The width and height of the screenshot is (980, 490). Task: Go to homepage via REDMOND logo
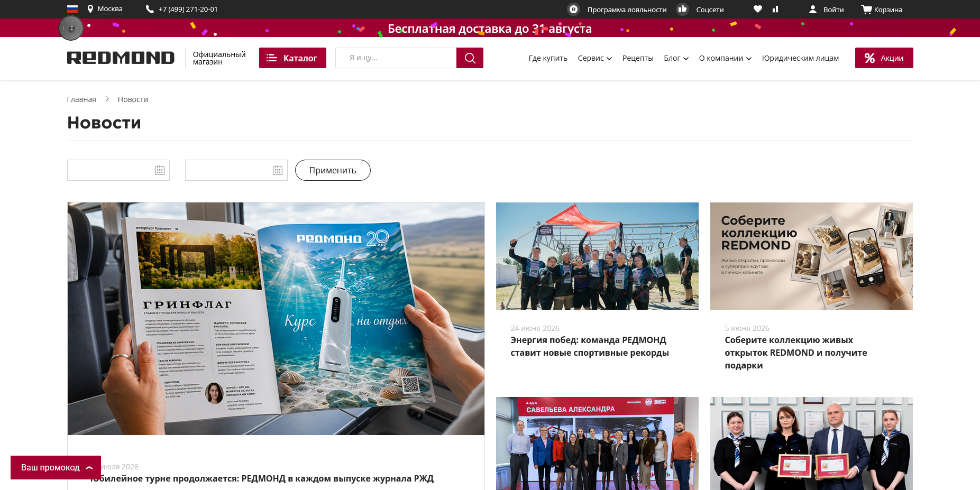121,58
